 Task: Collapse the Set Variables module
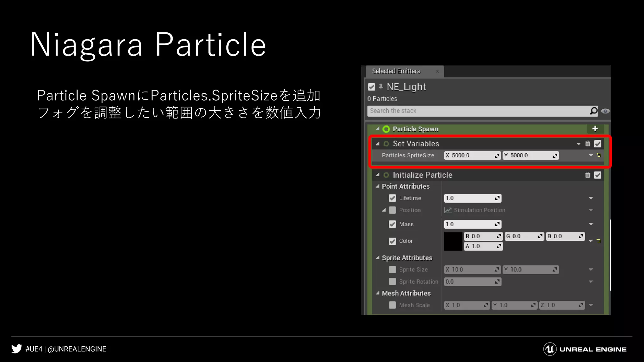click(378, 143)
